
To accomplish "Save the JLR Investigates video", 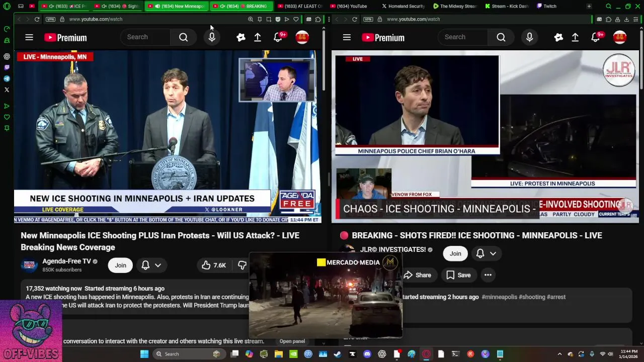I will pos(458,275).
